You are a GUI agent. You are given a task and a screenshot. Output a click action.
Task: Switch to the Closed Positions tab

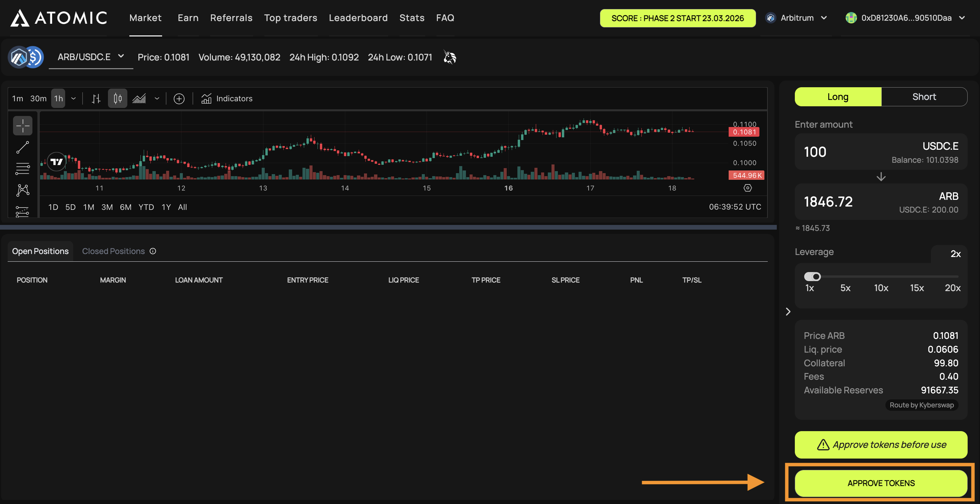coord(113,251)
